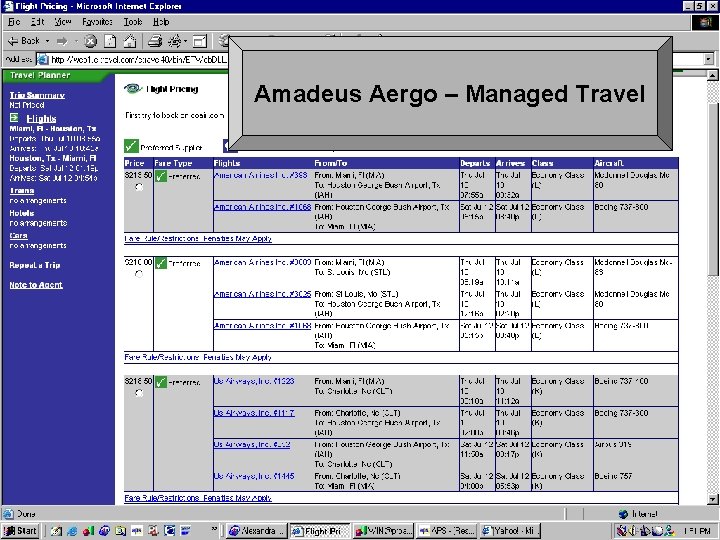The width and height of the screenshot is (720, 540).
Task: Expand the quick launch overflow chevron
Action: click(x=214, y=529)
